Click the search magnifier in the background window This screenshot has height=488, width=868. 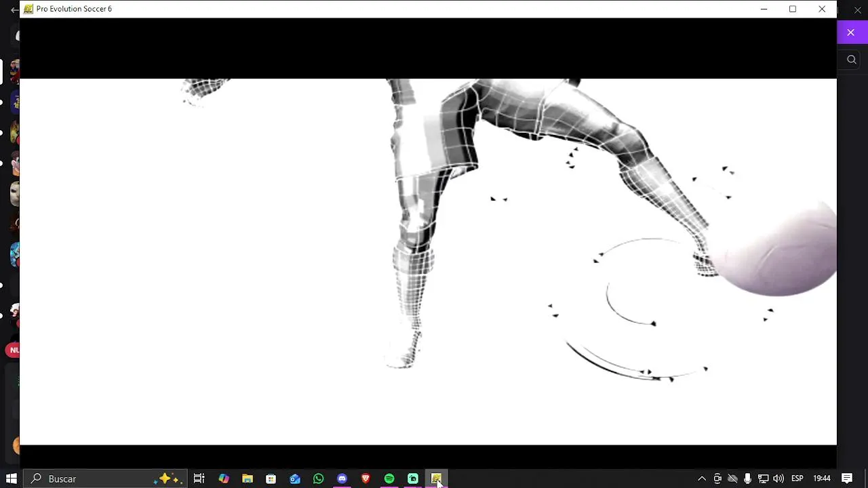[852, 60]
